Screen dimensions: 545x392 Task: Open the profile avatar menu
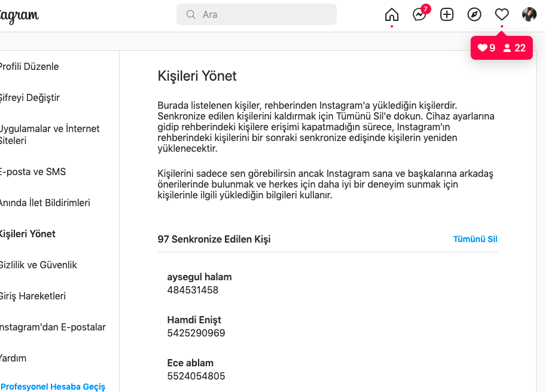(x=529, y=14)
